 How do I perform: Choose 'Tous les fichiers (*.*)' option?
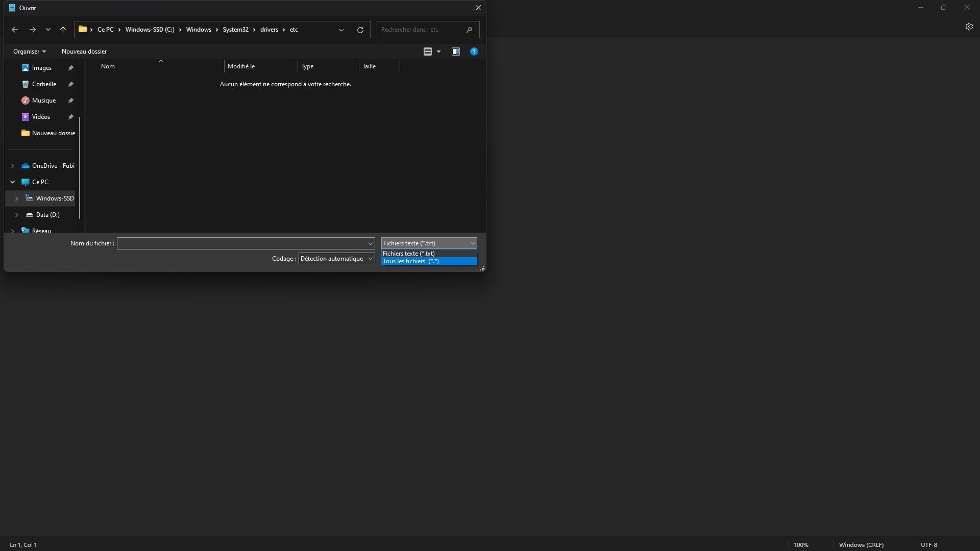(x=429, y=261)
